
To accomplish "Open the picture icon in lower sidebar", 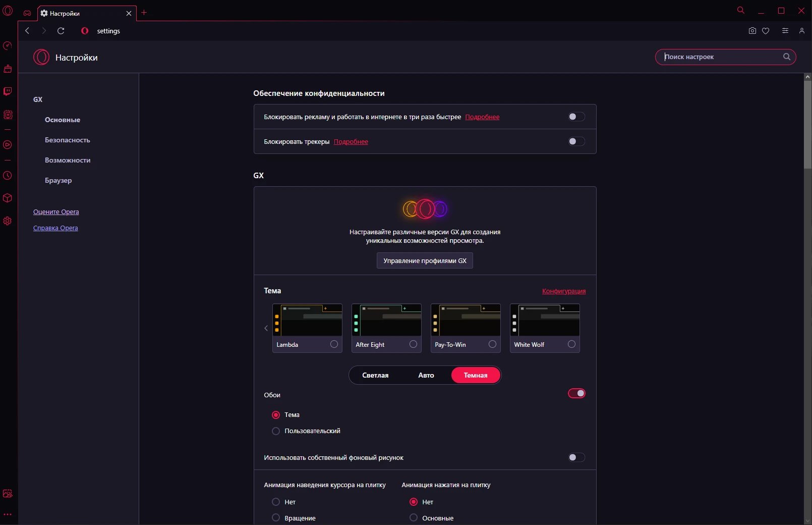I will [x=8, y=494].
